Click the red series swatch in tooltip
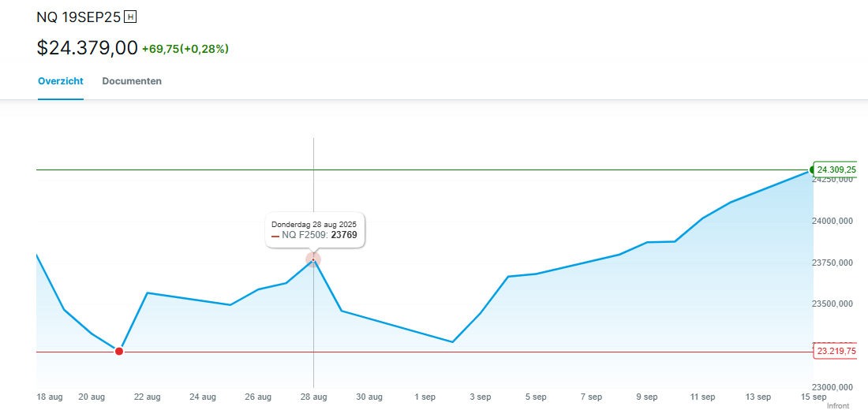This screenshot has height=410, width=868. [275, 236]
